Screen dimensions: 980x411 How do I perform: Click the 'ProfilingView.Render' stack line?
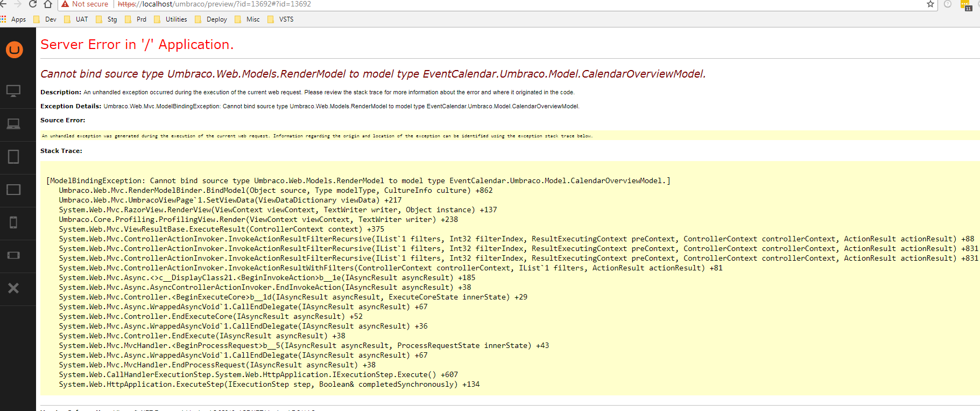[258, 220]
